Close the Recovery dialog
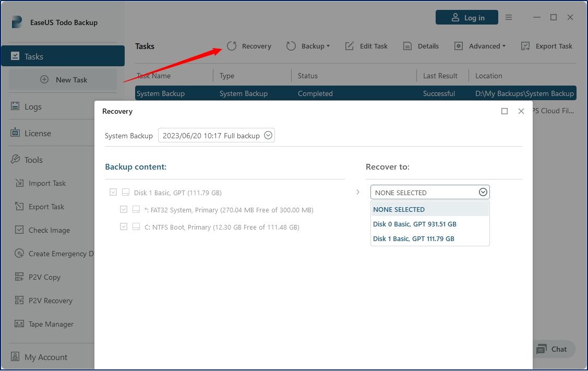Viewport: 588px width, 371px height. coord(521,111)
